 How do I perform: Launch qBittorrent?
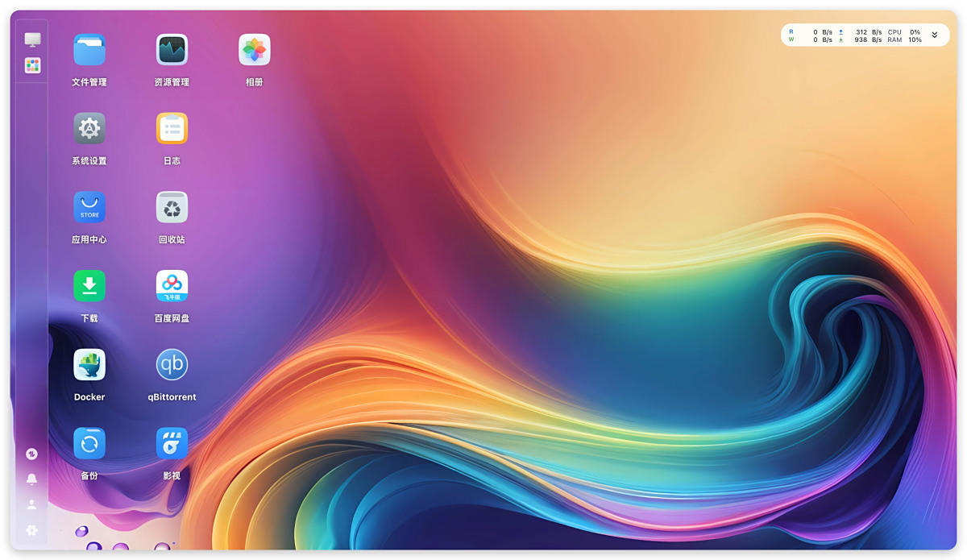pos(172,365)
